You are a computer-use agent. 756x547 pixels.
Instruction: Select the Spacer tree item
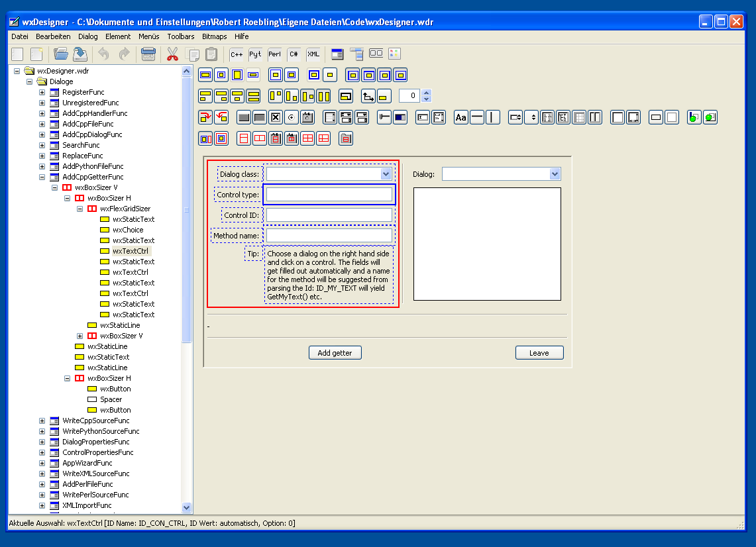(x=111, y=399)
